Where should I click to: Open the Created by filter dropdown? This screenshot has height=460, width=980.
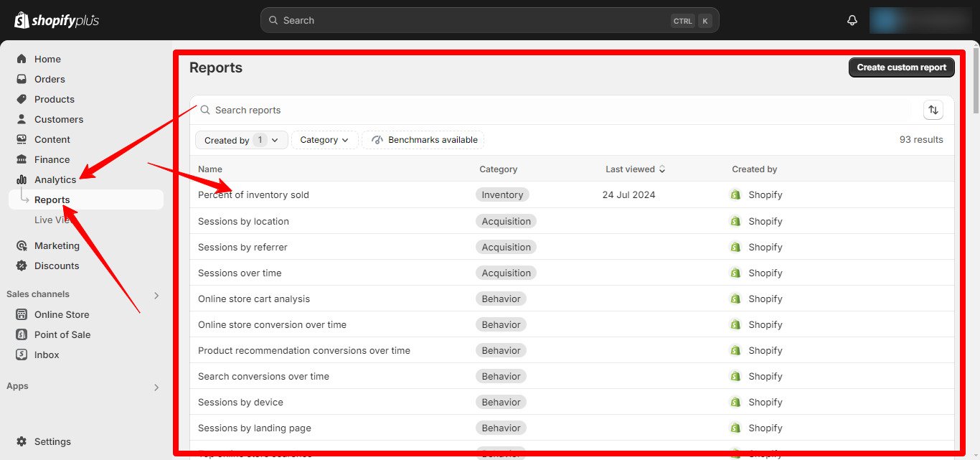pos(241,140)
